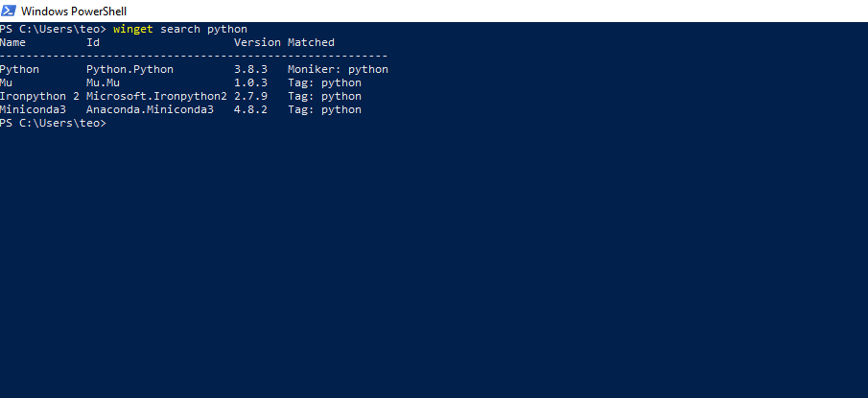Click the dashed separator line under headers
The width and height of the screenshot is (868, 398).
(194, 56)
